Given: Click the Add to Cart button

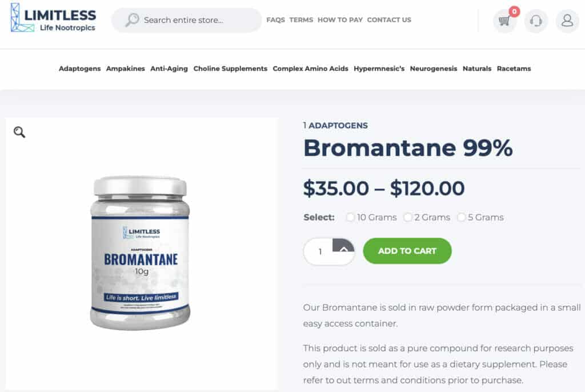Looking at the screenshot, I should pyautogui.click(x=407, y=251).
